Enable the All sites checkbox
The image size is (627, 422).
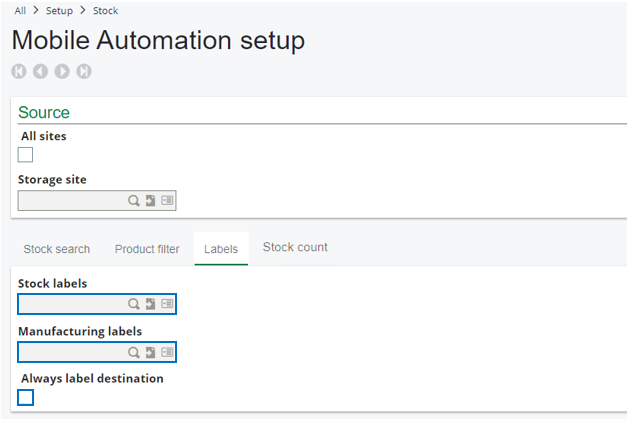click(x=26, y=154)
